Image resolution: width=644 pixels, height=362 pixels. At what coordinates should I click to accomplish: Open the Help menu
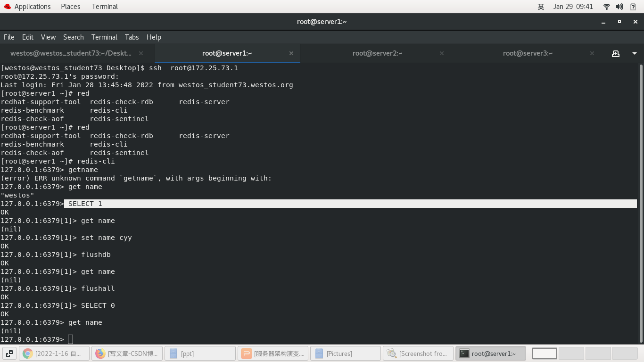(154, 37)
